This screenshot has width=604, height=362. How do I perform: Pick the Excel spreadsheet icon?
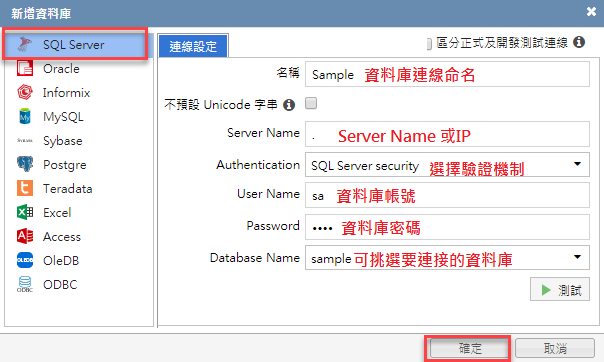pos(25,212)
